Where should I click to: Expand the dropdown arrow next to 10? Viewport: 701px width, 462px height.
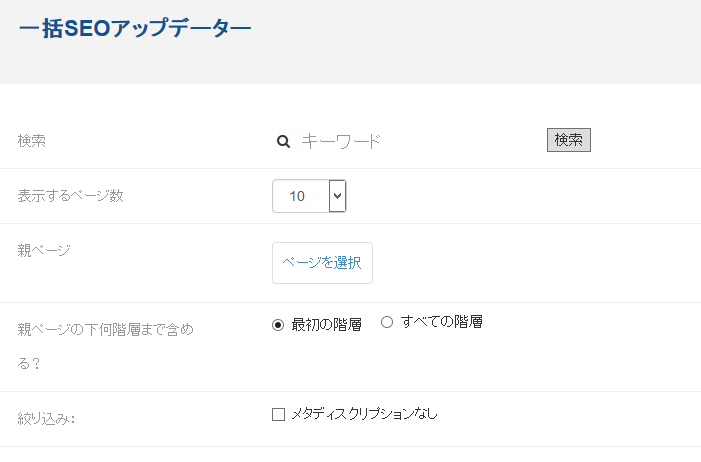coord(338,196)
